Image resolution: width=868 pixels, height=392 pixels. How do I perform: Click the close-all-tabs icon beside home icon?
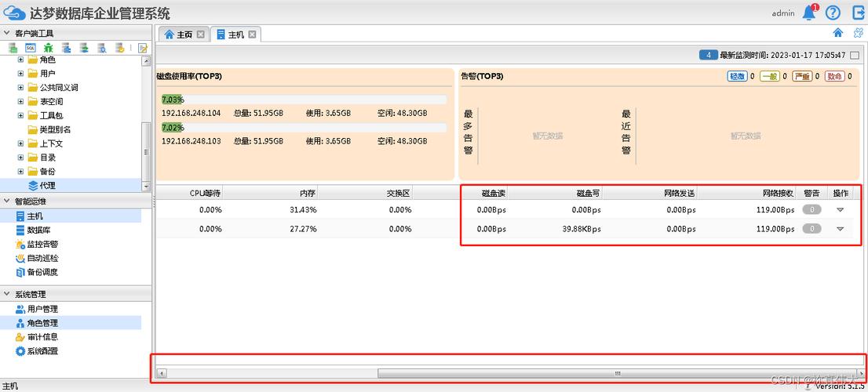[x=858, y=33]
